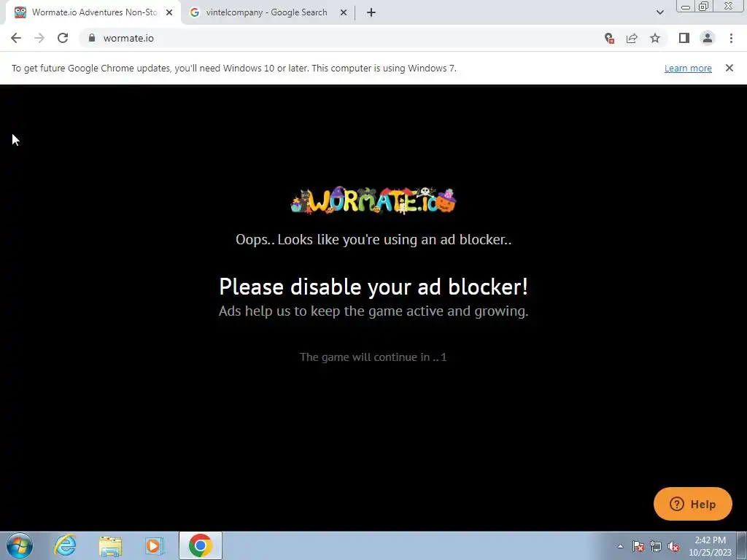Click the forward navigation arrow

click(39, 38)
